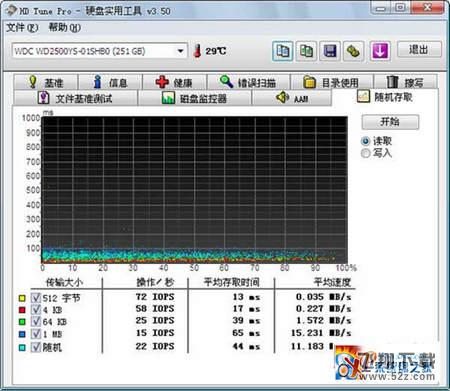Image resolution: width=450 pixels, height=391 pixels.
Task: Open the 错误扫描 error scan tab
Action: (x=248, y=82)
